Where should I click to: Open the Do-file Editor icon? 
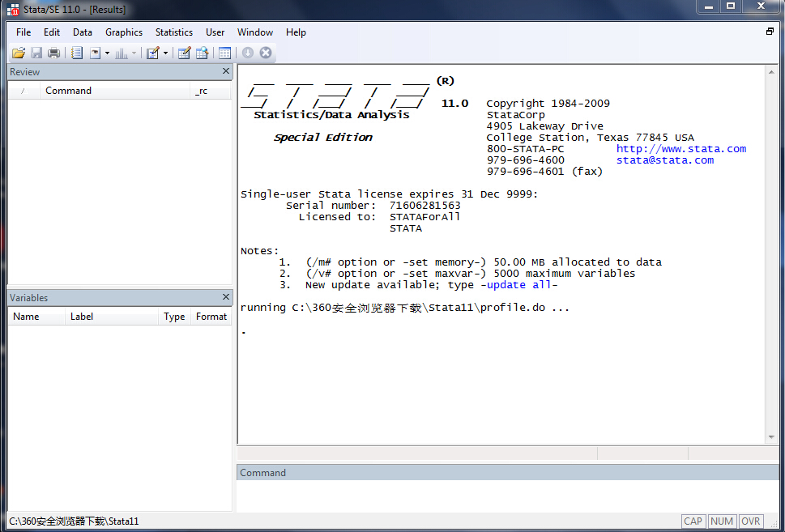click(x=152, y=53)
